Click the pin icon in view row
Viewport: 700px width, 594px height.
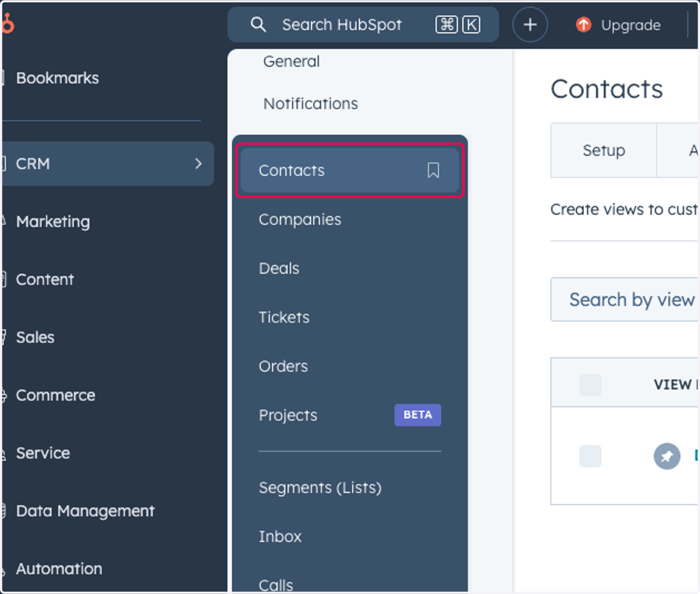click(667, 456)
